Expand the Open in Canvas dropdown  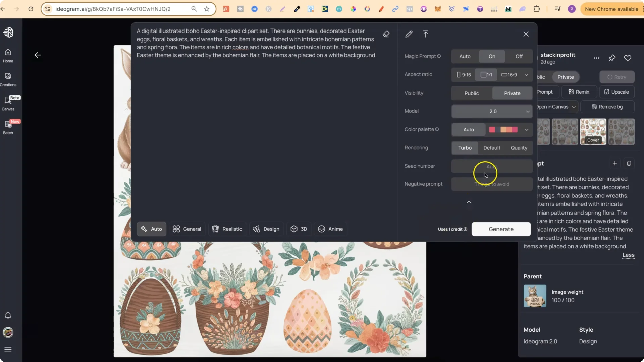click(x=573, y=107)
